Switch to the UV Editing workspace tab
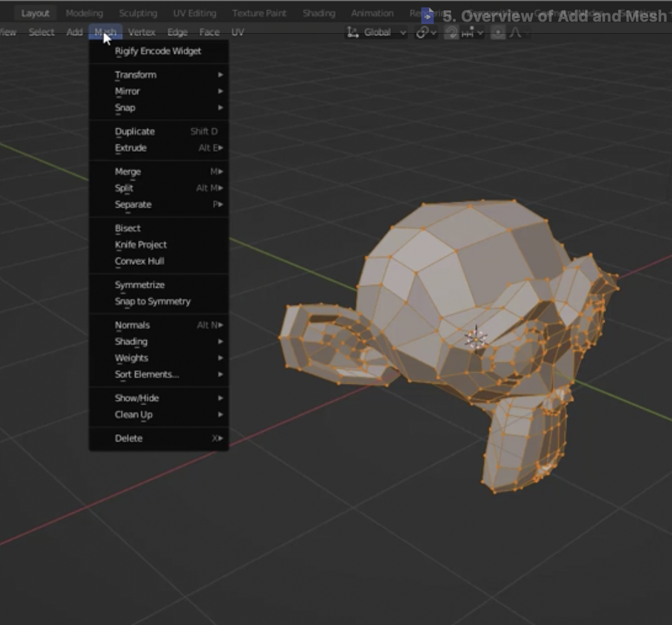This screenshot has height=625, width=672. (x=194, y=13)
